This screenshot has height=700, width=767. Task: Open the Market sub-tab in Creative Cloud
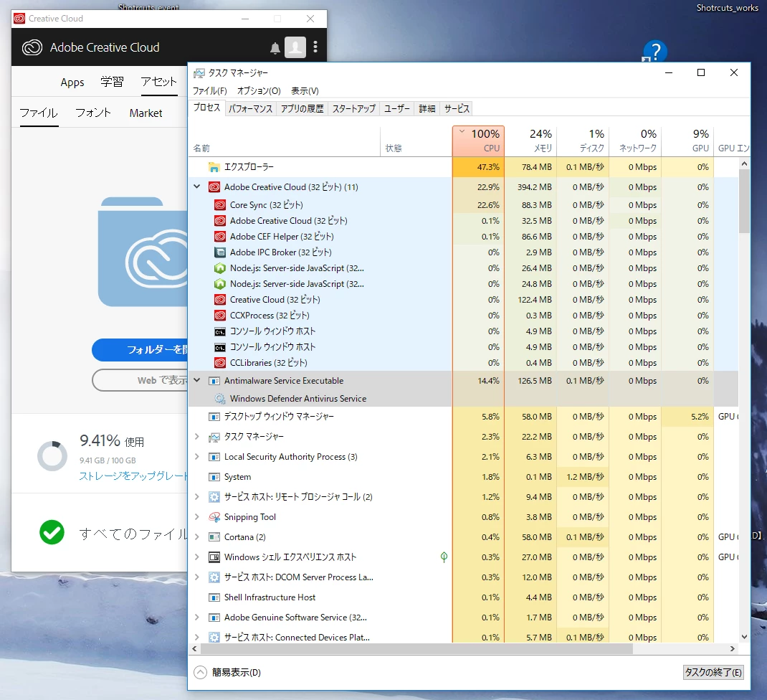(146, 113)
